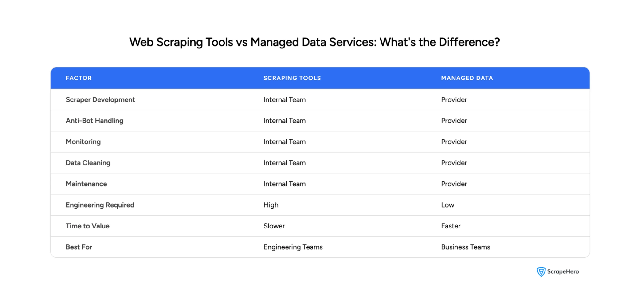This screenshot has height=296, width=644.
Task: Click 'Internal Team' in Scraper Development row
Action: (284, 100)
